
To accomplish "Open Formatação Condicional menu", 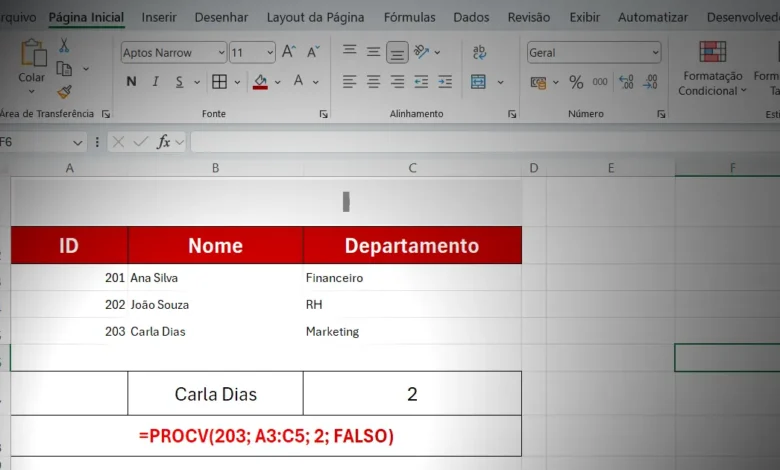I will (712, 70).
